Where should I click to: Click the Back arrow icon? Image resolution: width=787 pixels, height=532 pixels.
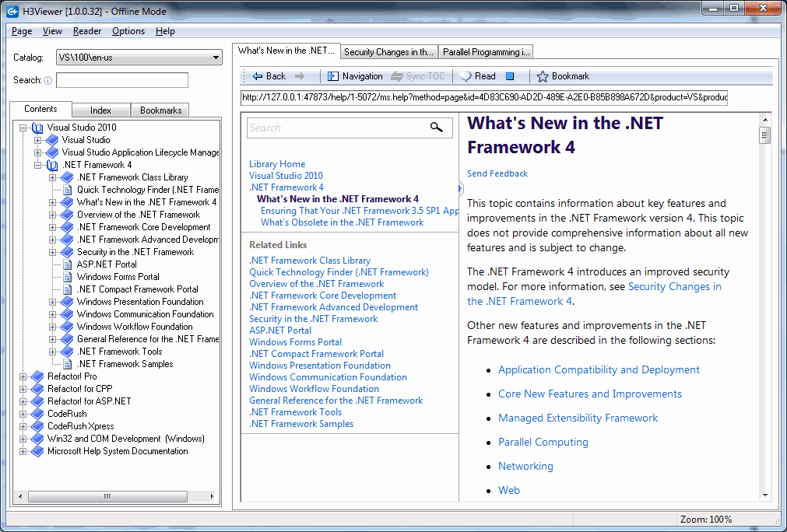pos(258,76)
